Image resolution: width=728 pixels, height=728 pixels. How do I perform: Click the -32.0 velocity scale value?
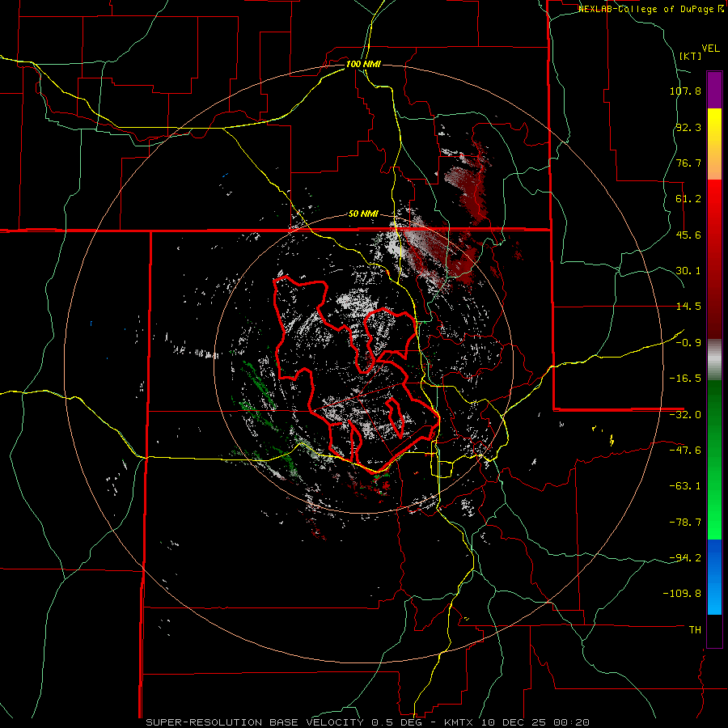685,415
